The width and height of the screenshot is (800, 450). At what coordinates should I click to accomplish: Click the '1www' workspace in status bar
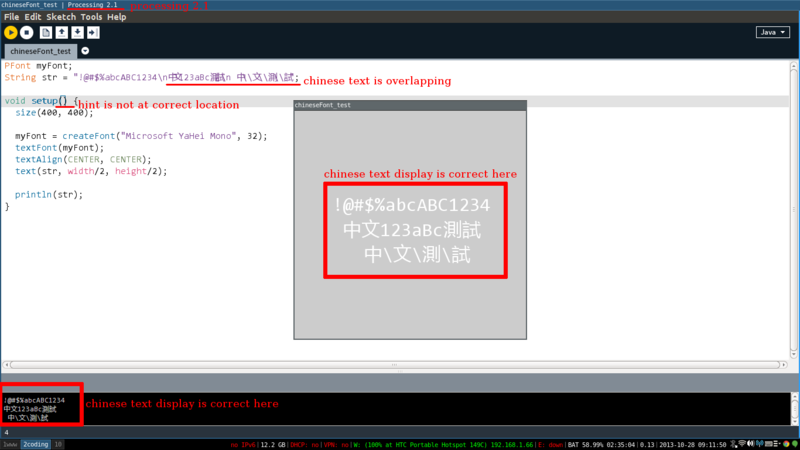point(10,444)
